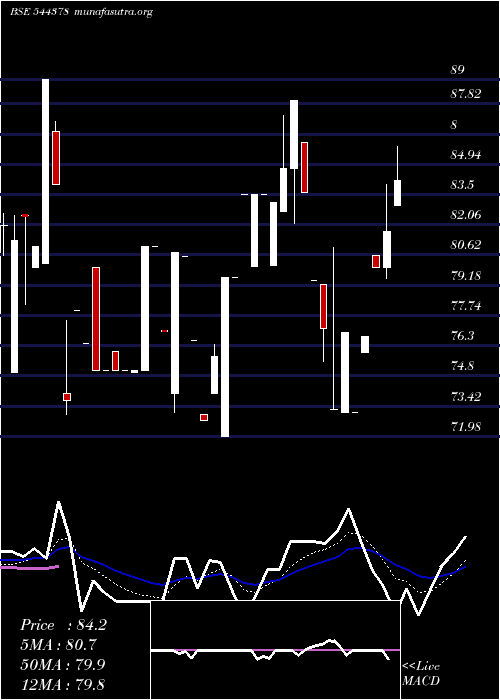This screenshot has height=700, width=500.
Task: Click the '<<Live MACD' label
Action: pyautogui.click(x=421, y=673)
